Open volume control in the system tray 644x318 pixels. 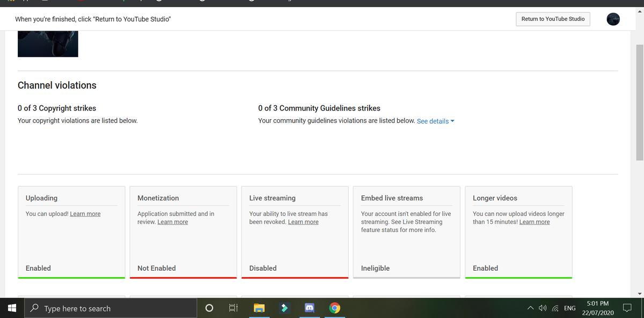tap(543, 308)
